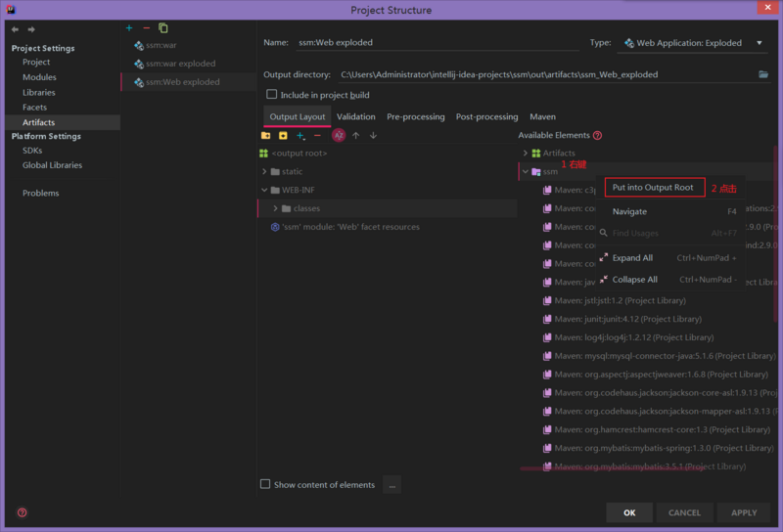Viewport: 783px width, 532px height.
Task: Click the ssm:war artifact icon
Action: pyautogui.click(x=139, y=45)
